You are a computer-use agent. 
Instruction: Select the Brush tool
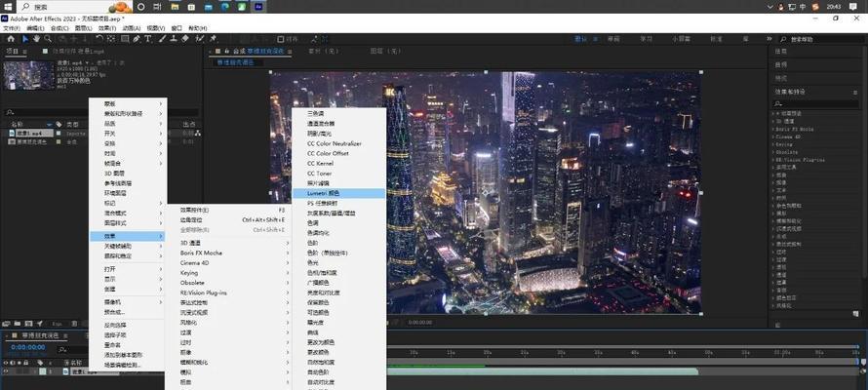pos(162,39)
